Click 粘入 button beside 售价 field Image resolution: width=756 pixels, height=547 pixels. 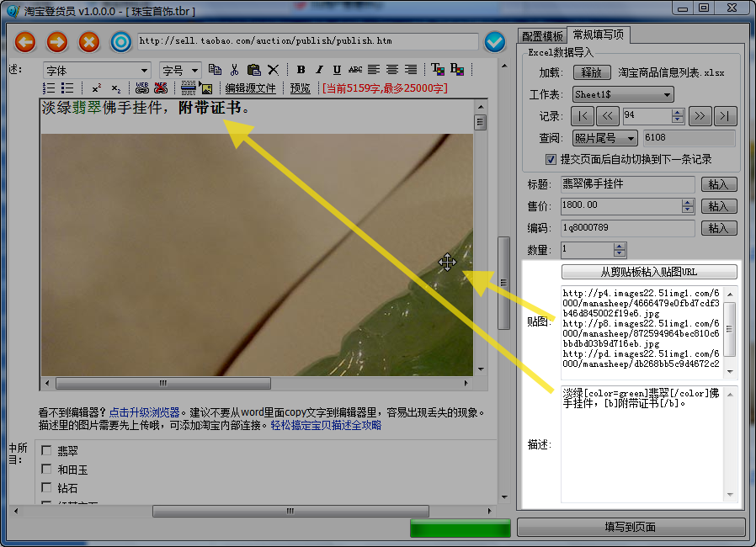pyautogui.click(x=719, y=206)
